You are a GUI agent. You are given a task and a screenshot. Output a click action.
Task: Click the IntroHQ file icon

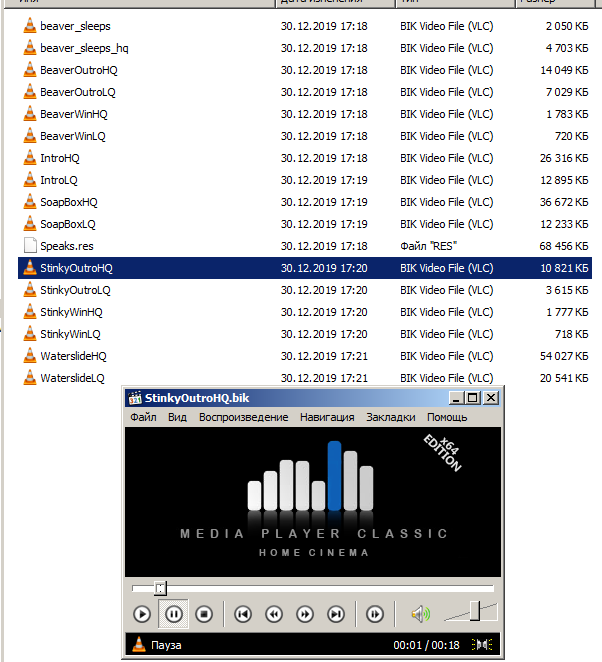pyautogui.click(x=30, y=157)
